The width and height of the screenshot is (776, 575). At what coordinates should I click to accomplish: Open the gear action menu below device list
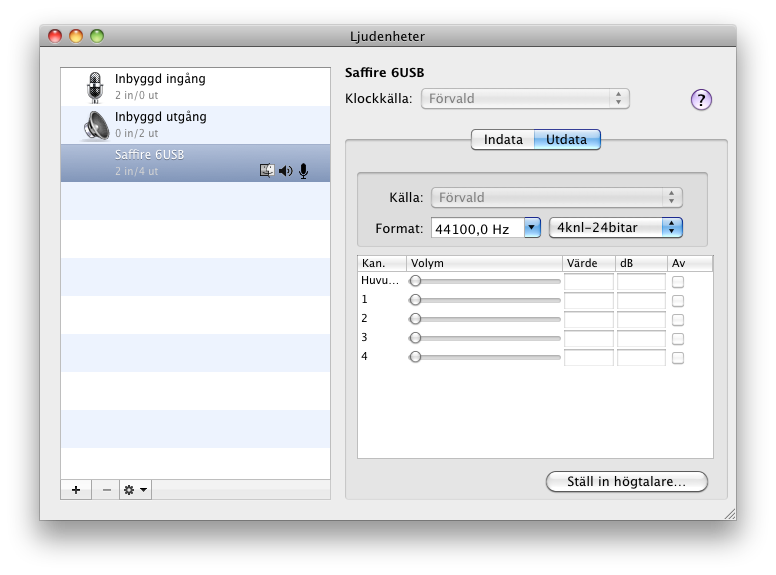(x=135, y=490)
